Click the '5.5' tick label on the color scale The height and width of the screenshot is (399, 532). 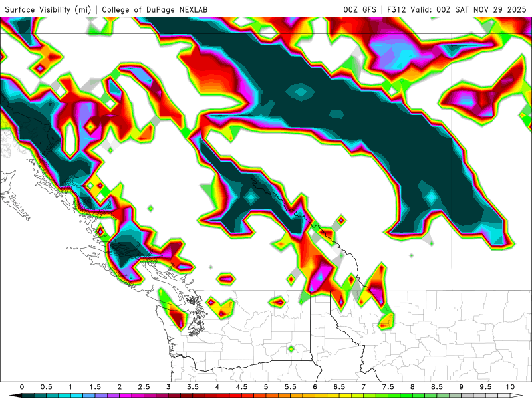point(291,387)
